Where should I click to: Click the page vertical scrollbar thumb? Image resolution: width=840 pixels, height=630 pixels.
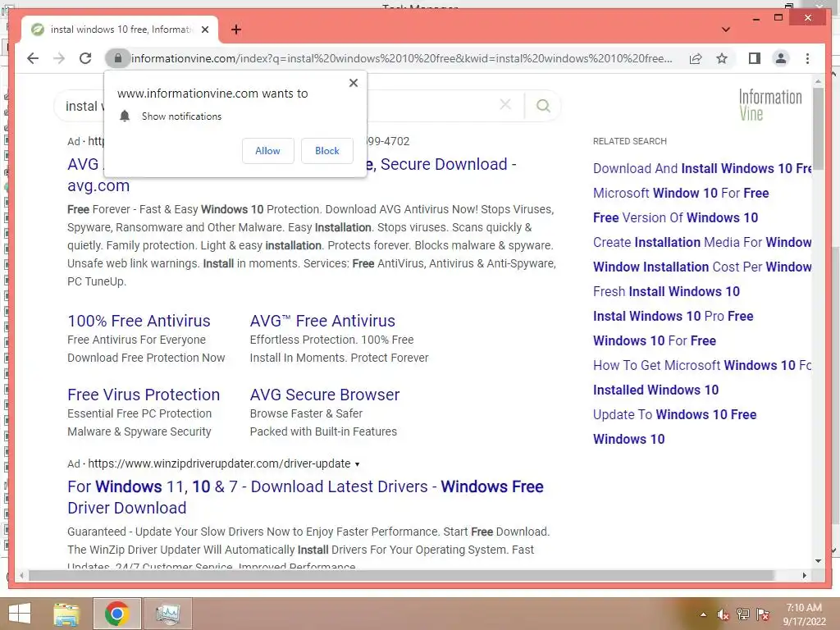point(818,129)
